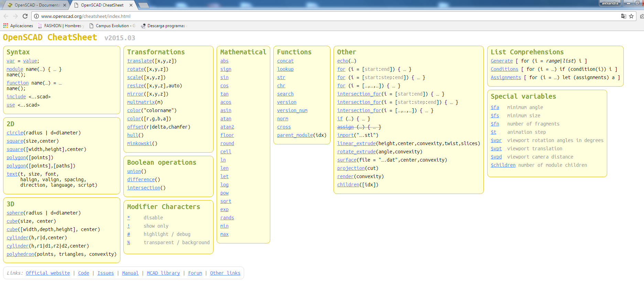Open the rotate_extrude link
644x283 pixels.
[x=357, y=152]
